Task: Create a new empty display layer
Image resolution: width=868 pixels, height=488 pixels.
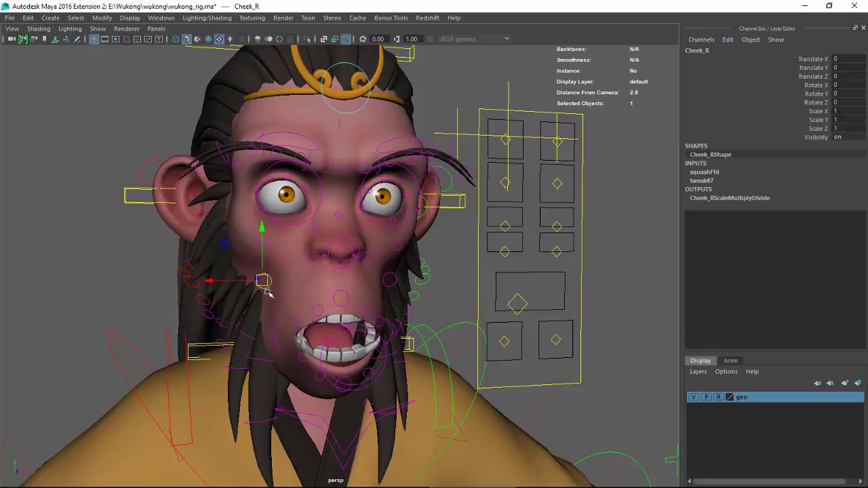Action: (845, 383)
